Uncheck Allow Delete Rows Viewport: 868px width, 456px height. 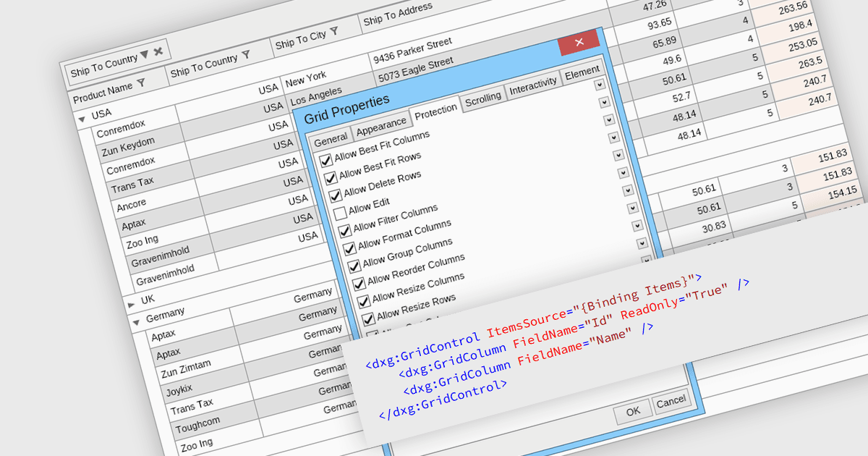336,196
